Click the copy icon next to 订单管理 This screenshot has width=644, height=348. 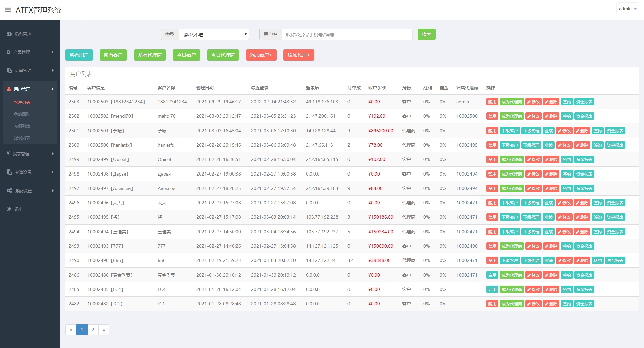[x=9, y=70]
